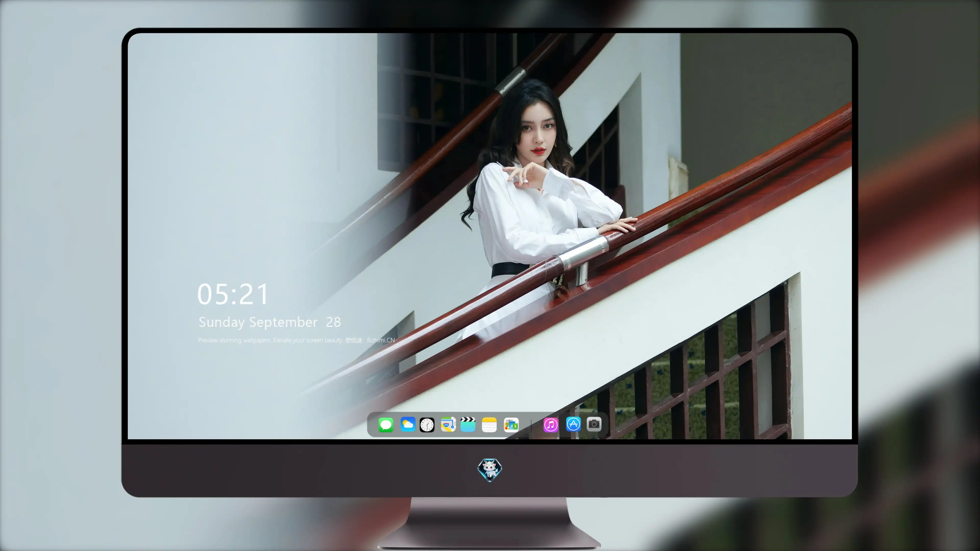Open the Camera app in the dock
Viewport: 980px width, 551px height.
point(594,424)
